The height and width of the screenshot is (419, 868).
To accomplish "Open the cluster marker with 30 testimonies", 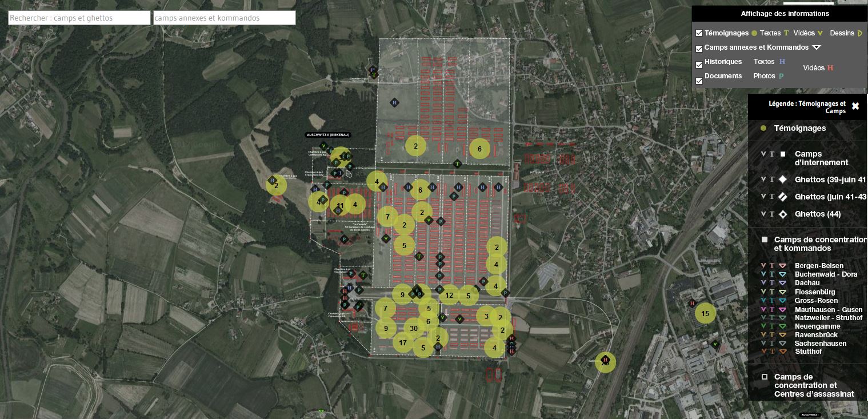I will tap(414, 328).
